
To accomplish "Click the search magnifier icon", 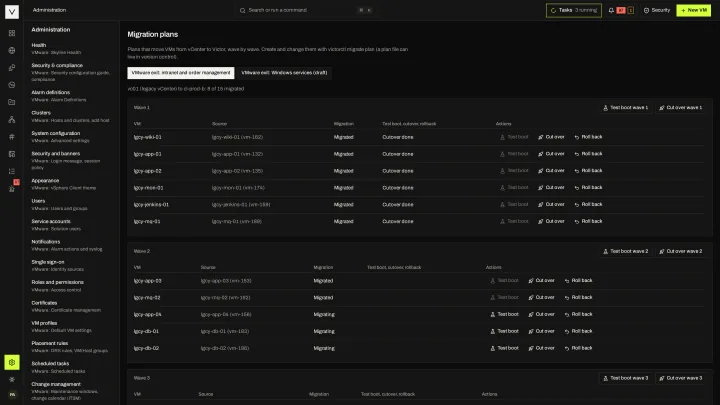I will tap(242, 10).
